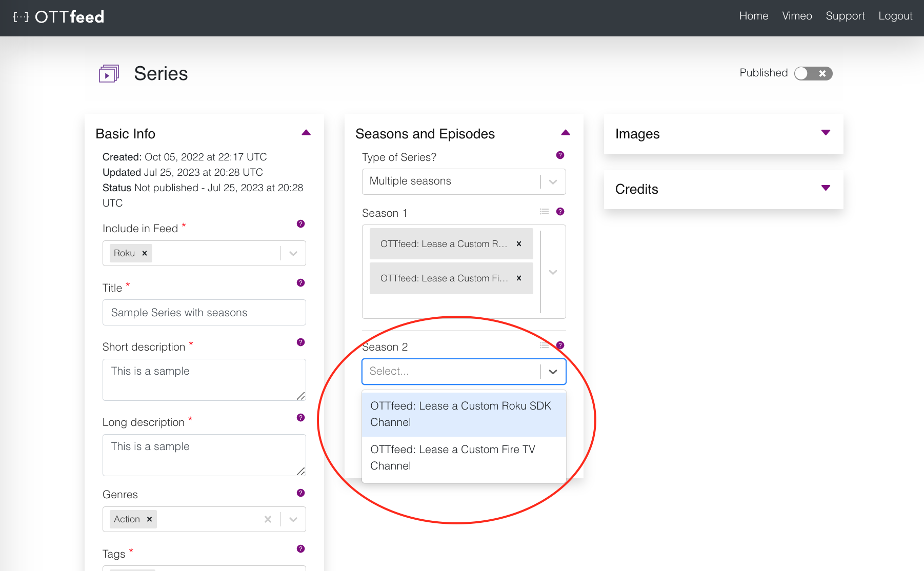Remove the Roku tag from Include in Feed
Screen dimensions: 924x571
pos(144,253)
